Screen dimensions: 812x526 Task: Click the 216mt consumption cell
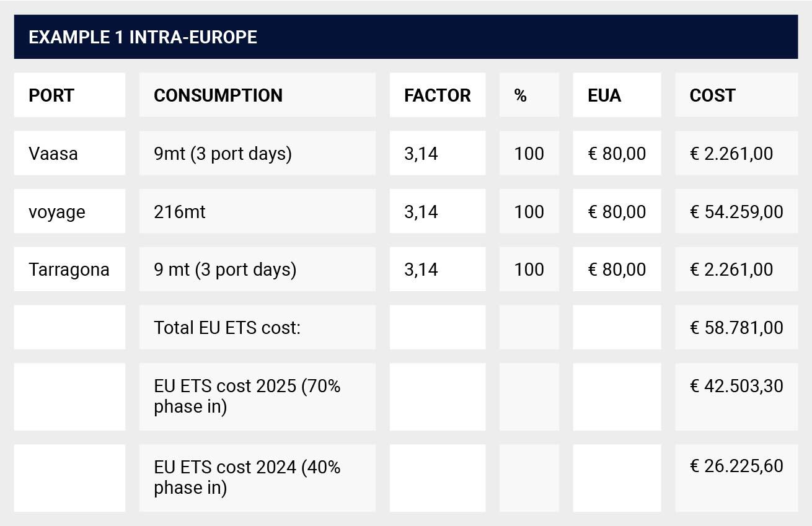click(257, 211)
